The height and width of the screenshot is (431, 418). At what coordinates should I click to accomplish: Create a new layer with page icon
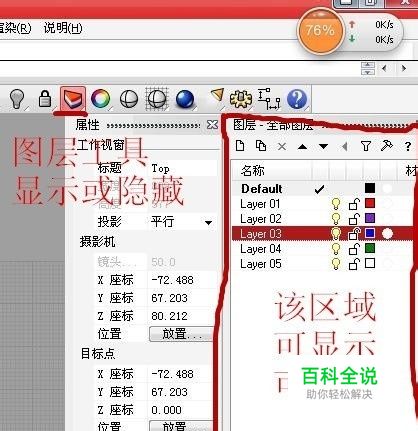(240, 146)
